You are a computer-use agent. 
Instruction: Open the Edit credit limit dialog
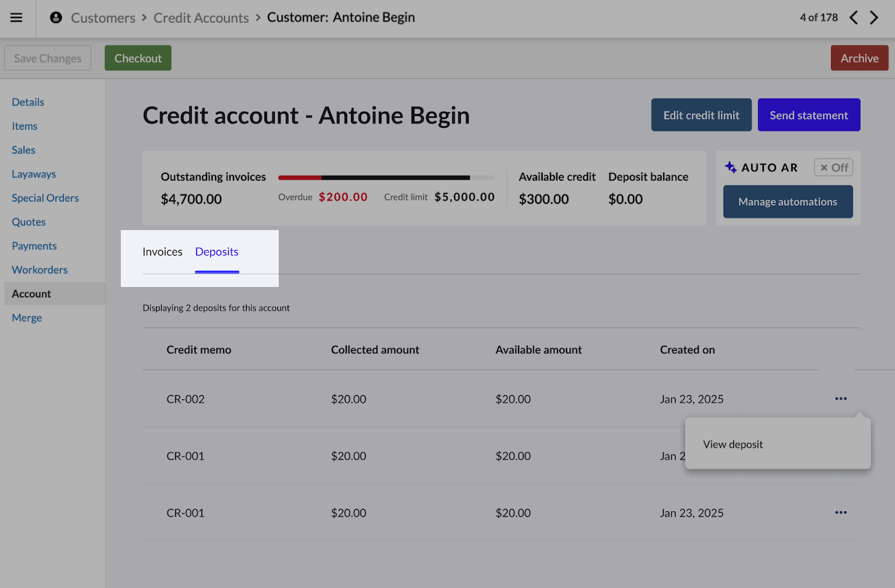[x=701, y=114]
